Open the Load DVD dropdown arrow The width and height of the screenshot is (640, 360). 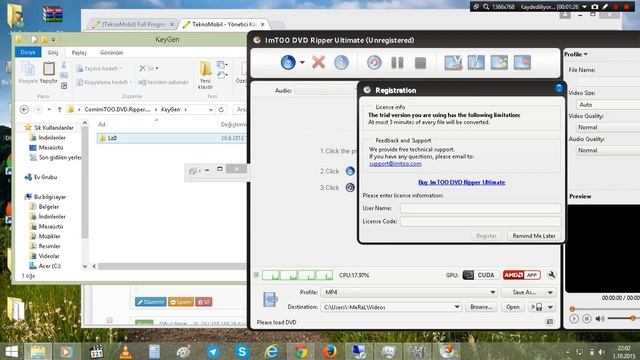302,62
